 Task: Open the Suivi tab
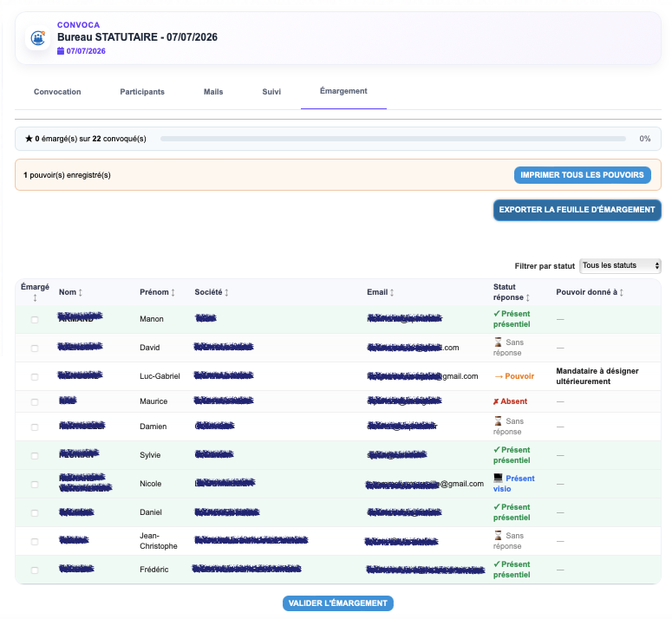[271, 92]
